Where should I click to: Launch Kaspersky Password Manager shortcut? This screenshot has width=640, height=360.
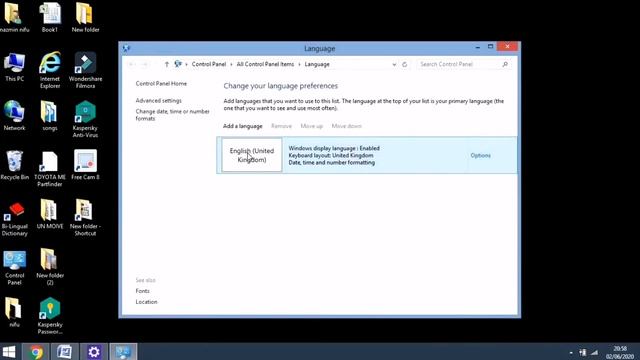tap(50, 316)
